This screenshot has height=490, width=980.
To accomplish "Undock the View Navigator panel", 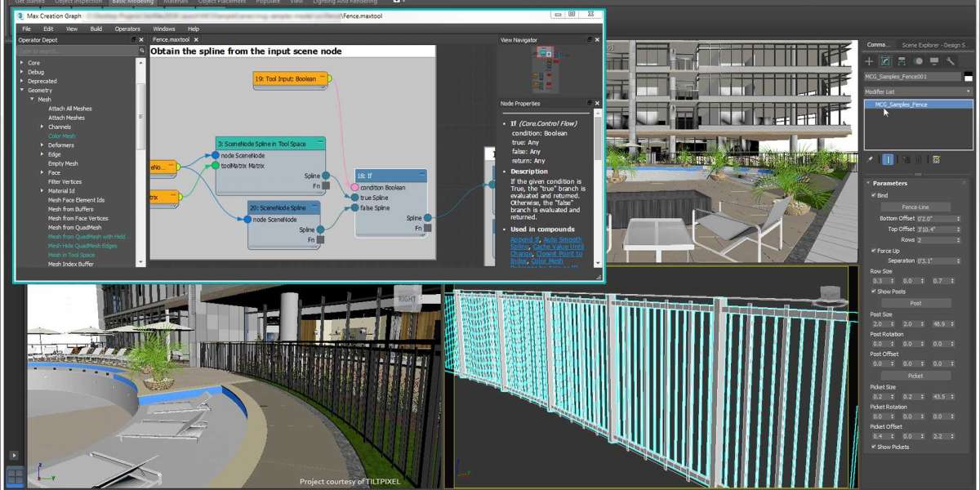I will point(590,39).
